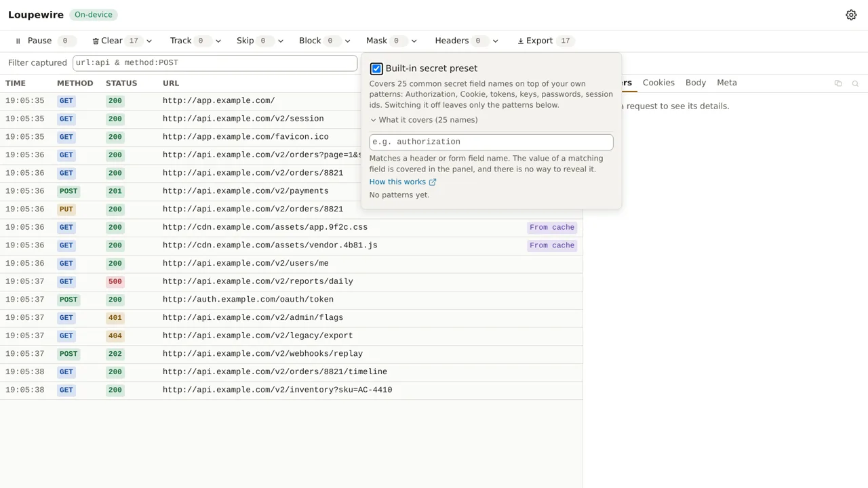Select the v2/legacy/export request
Screen dimensions: 868x488
[x=291, y=336]
